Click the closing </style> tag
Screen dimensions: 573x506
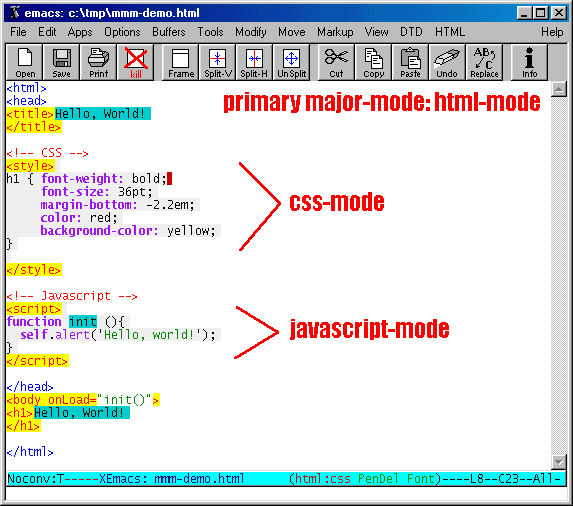coord(34,270)
